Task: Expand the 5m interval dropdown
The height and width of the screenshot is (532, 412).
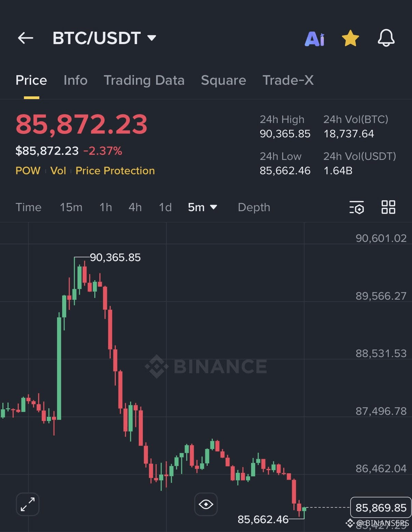Action: pyautogui.click(x=203, y=207)
